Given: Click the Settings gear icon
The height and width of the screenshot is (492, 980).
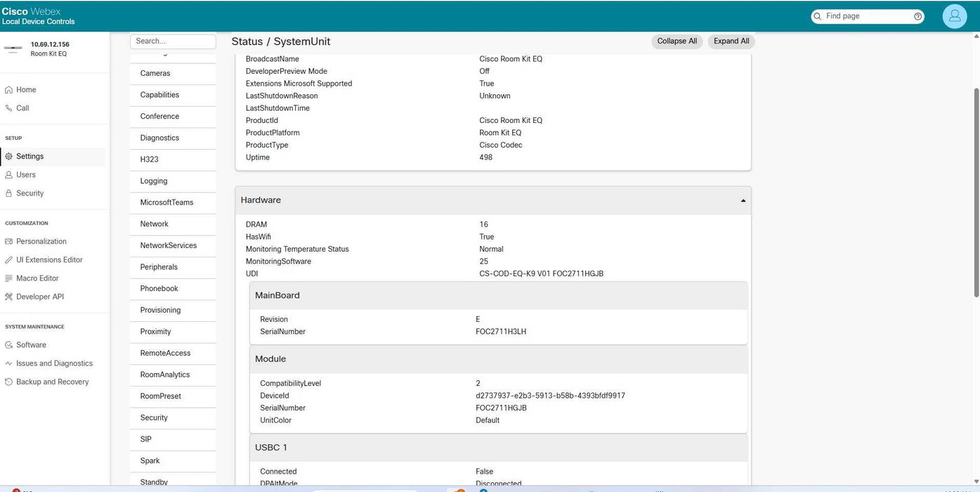Looking at the screenshot, I should 8,157.
